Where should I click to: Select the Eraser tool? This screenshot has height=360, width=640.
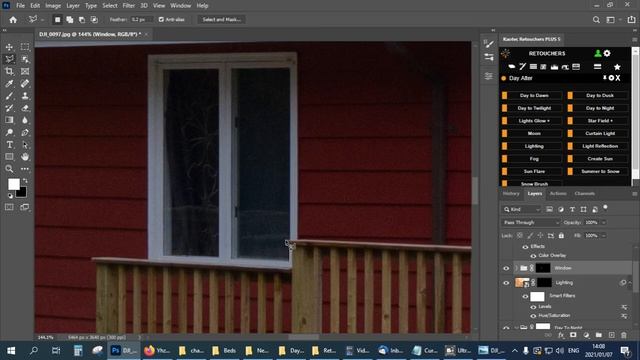click(25, 108)
